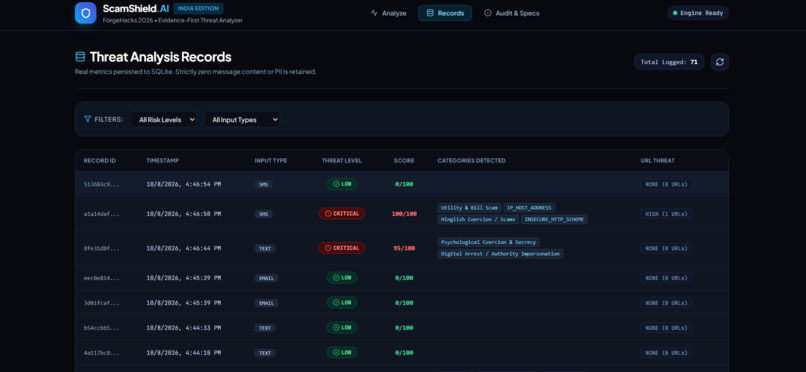The height and width of the screenshot is (372, 806).
Task: Click the LOW badge in row 513683c9
Action: click(x=342, y=184)
